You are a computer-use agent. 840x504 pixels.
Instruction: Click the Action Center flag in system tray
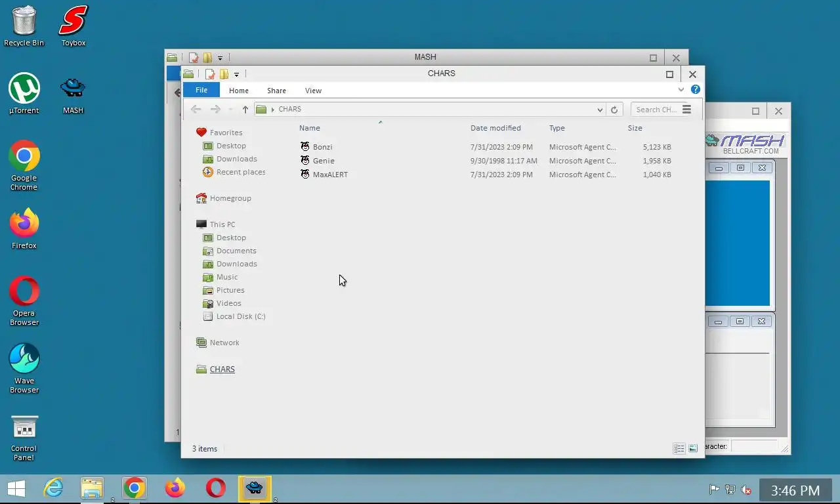click(714, 490)
